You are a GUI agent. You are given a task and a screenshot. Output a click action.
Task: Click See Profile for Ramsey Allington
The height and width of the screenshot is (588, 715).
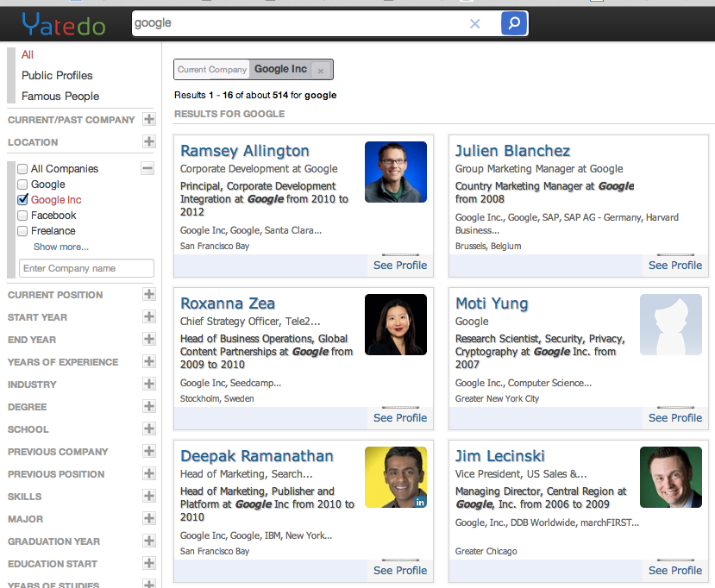click(400, 266)
